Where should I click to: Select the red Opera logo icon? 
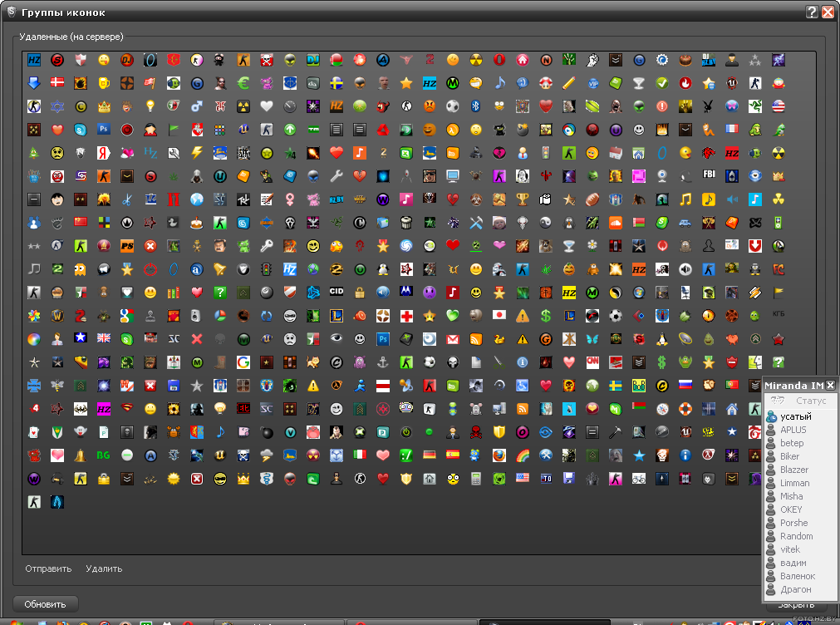[499, 60]
